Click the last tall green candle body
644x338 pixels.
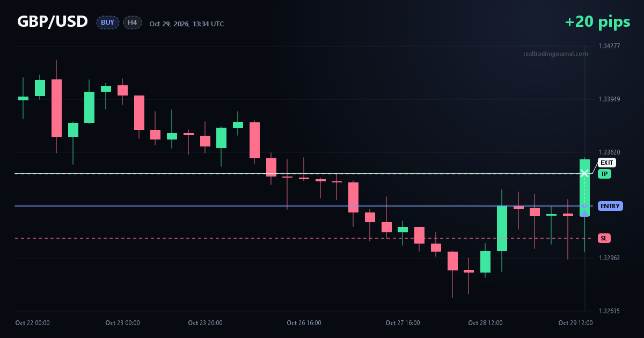(584, 188)
